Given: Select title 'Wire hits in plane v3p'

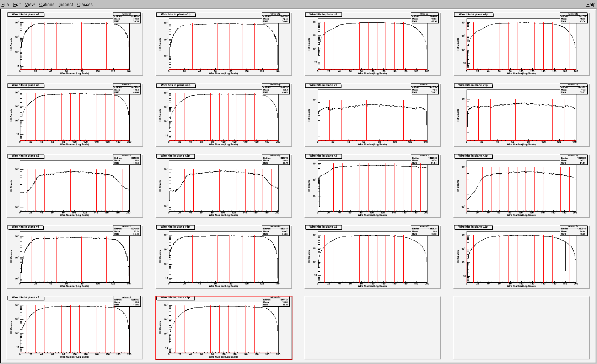Looking at the screenshot, I should [x=176, y=298].
